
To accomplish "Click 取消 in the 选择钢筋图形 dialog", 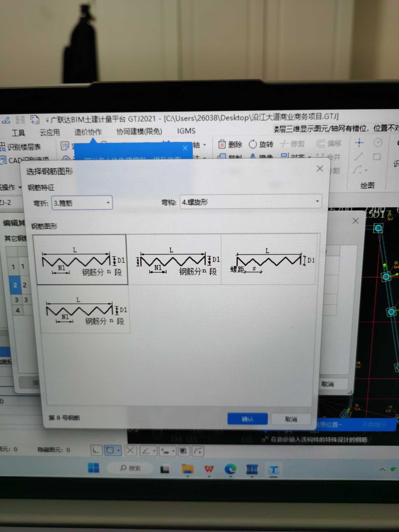I will pyautogui.click(x=291, y=419).
